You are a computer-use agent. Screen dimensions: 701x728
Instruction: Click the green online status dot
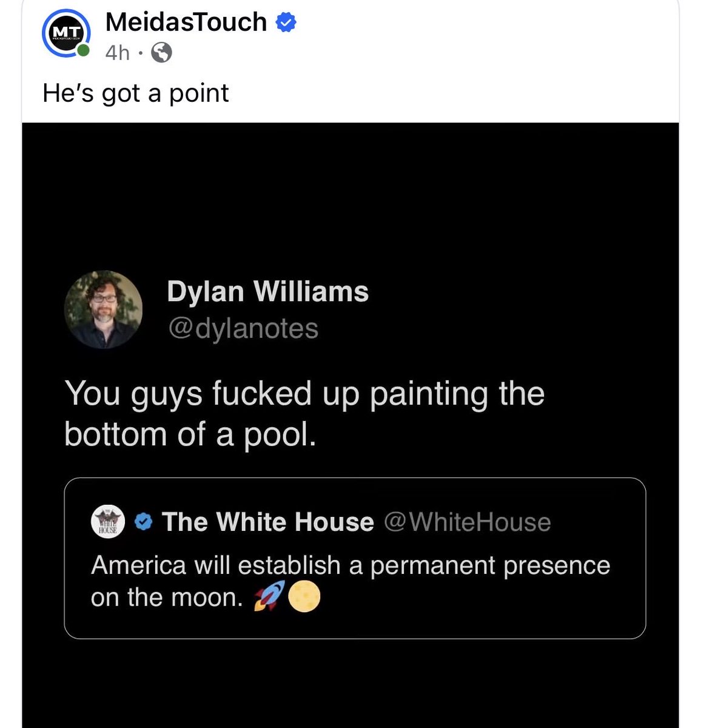pyautogui.click(x=83, y=51)
